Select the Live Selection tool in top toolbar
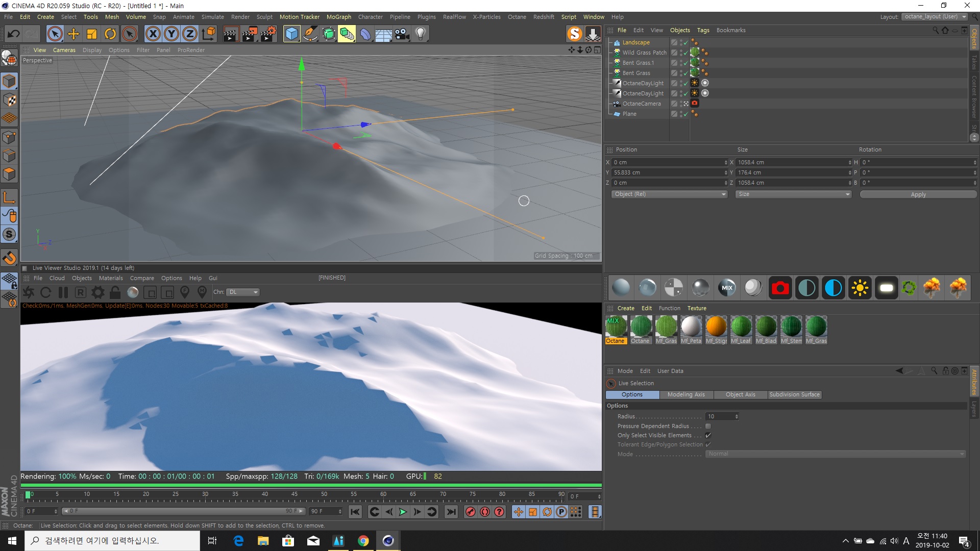The width and height of the screenshot is (980, 551). pyautogui.click(x=55, y=34)
